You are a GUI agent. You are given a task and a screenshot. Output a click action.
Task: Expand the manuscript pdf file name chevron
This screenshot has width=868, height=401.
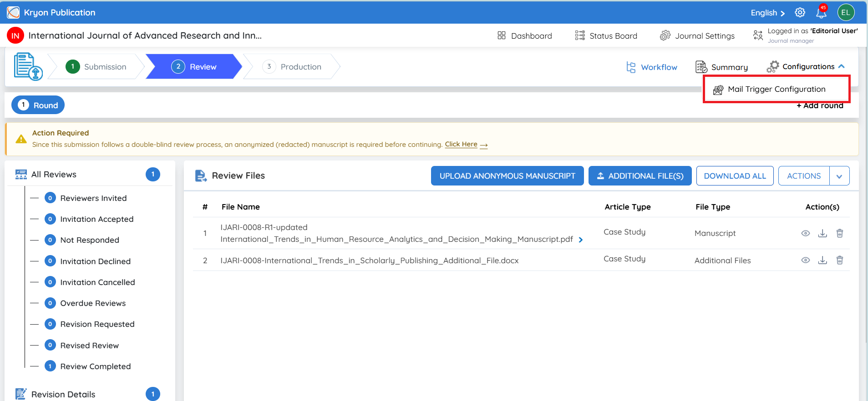pyautogui.click(x=581, y=240)
